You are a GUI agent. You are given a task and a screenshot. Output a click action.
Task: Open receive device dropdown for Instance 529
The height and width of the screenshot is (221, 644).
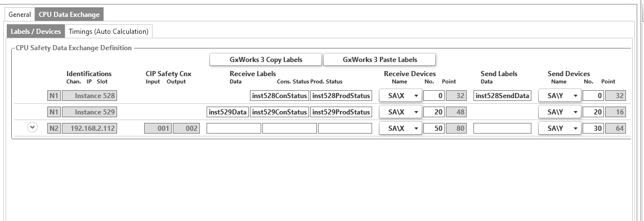(400, 112)
